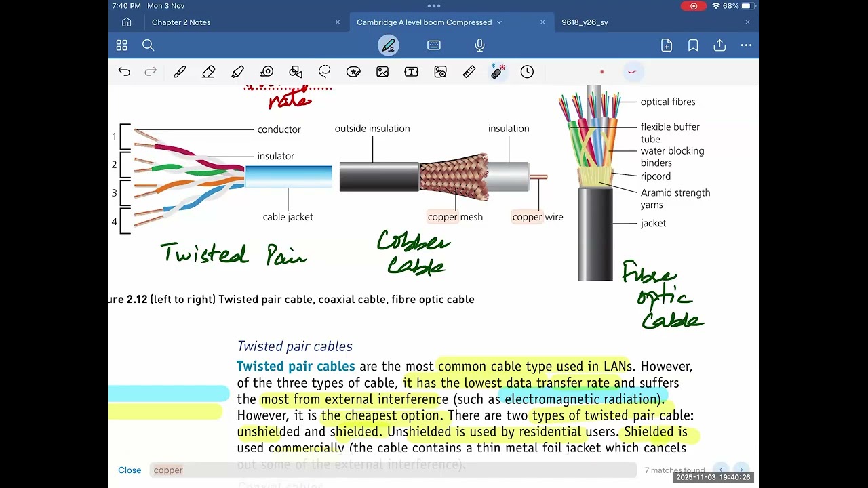
Task: Click the search field containing 'copper'
Action: 393,470
